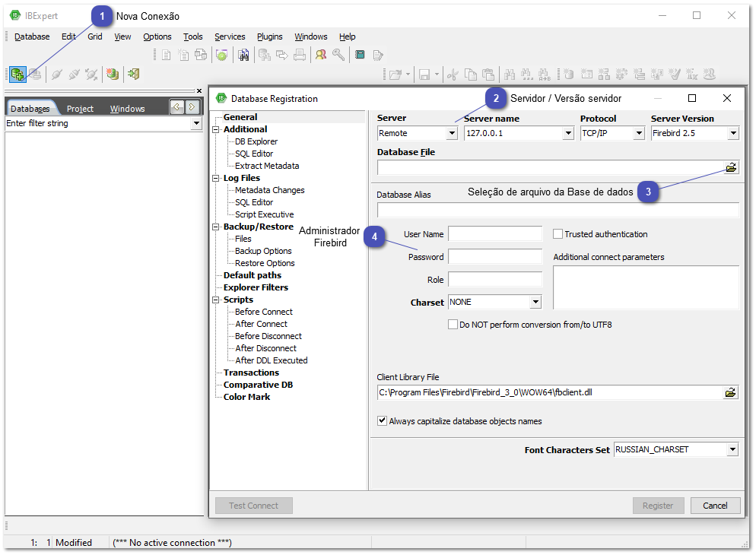Viewport: 756px width, 555px height.
Task: Enable Trusted authentication checkbox
Action: click(x=558, y=234)
